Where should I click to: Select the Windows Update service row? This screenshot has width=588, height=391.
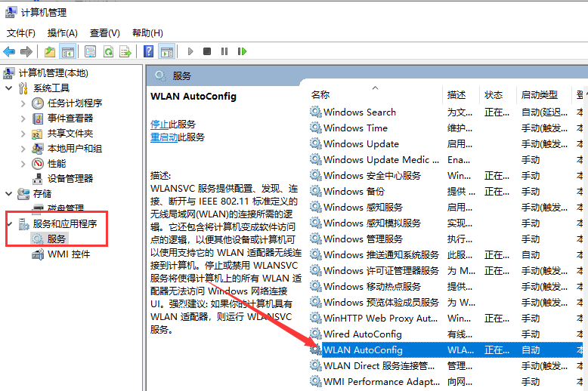(361, 143)
